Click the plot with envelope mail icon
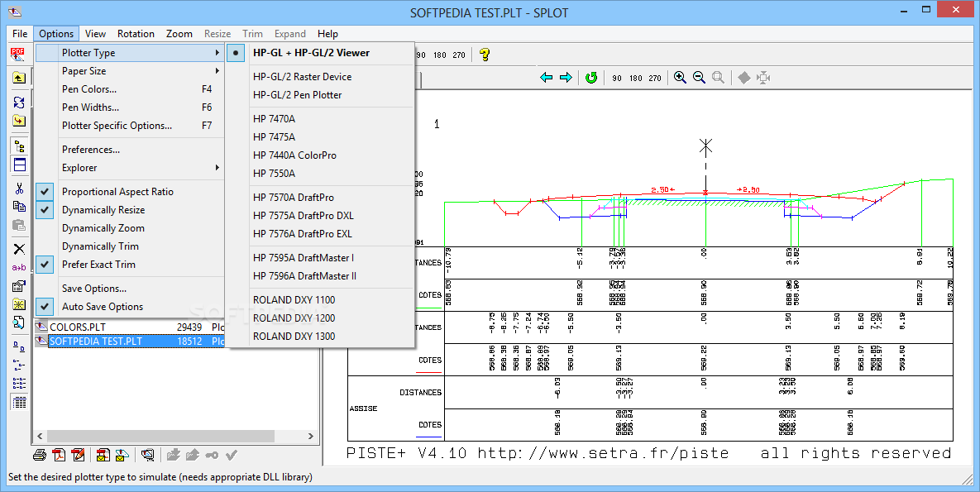 pos(122,455)
